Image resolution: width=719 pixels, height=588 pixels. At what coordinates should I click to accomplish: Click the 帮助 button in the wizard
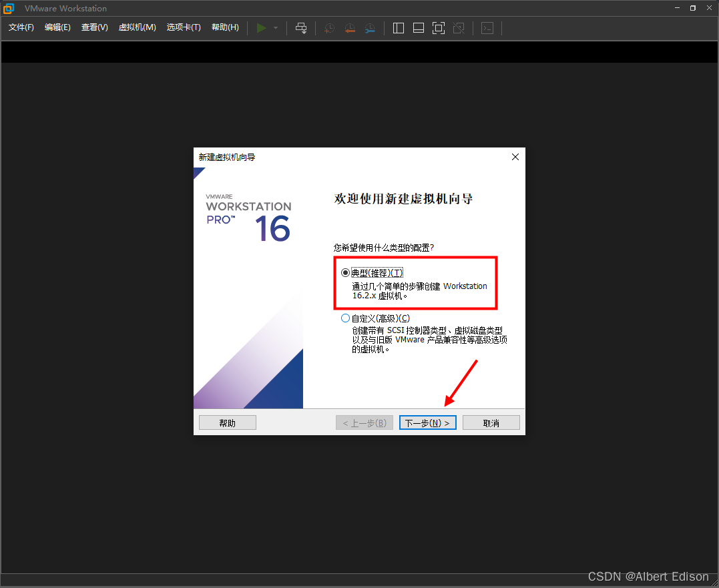pos(227,422)
